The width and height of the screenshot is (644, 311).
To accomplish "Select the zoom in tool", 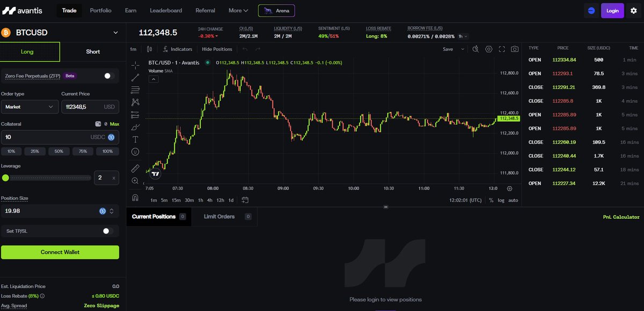I will click(135, 181).
